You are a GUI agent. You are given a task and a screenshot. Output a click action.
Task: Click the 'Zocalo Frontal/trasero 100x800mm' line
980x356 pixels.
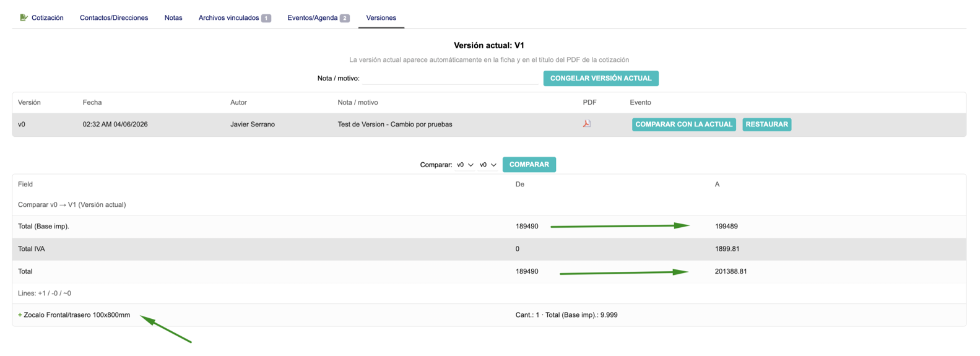point(77,315)
